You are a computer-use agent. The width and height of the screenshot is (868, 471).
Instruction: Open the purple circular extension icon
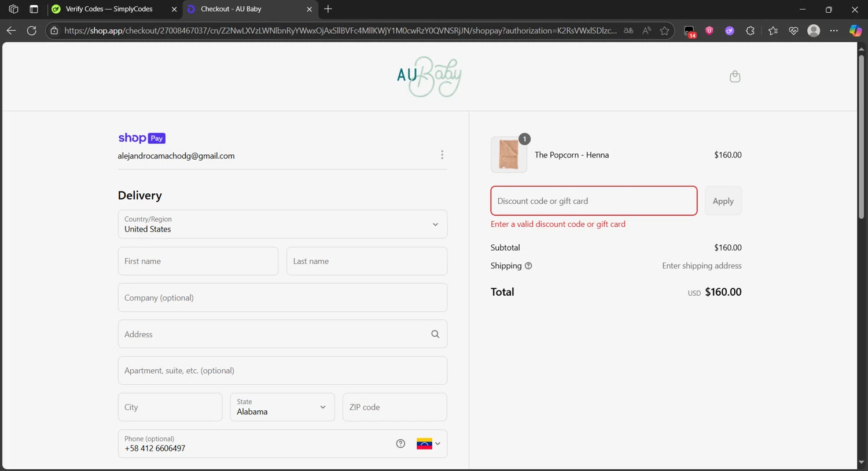[730, 31]
